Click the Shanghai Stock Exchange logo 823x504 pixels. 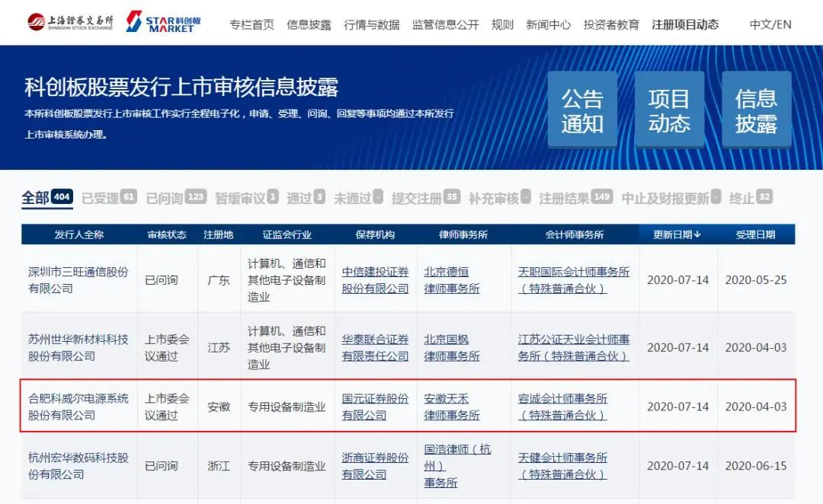(70, 22)
